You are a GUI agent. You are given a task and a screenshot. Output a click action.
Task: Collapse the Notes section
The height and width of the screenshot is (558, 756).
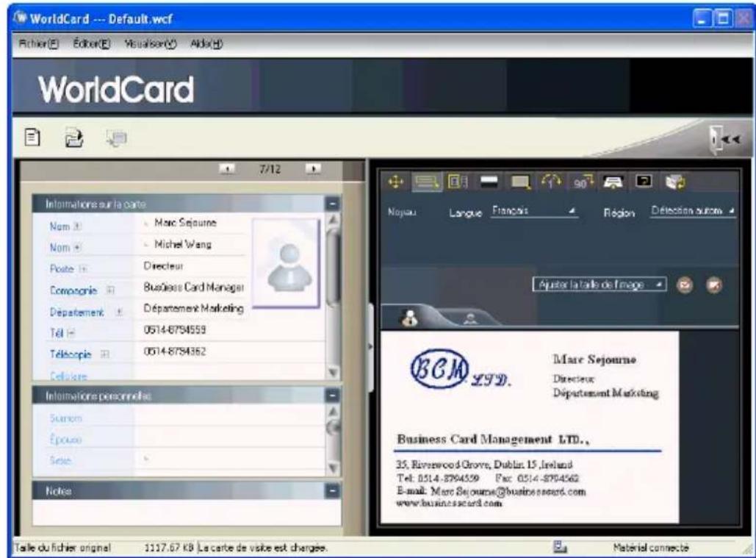pos(332,490)
